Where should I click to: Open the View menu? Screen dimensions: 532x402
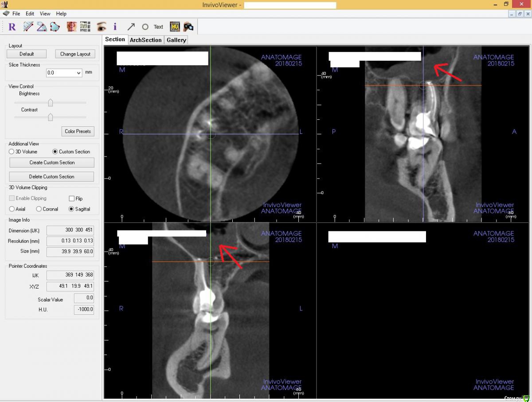(45, 14)
